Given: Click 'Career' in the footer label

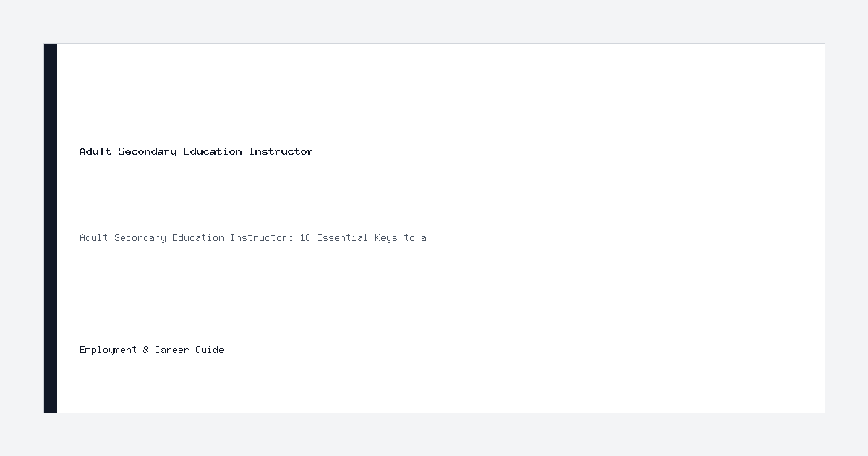Looking at the screenshot, I should coord(172,350).
